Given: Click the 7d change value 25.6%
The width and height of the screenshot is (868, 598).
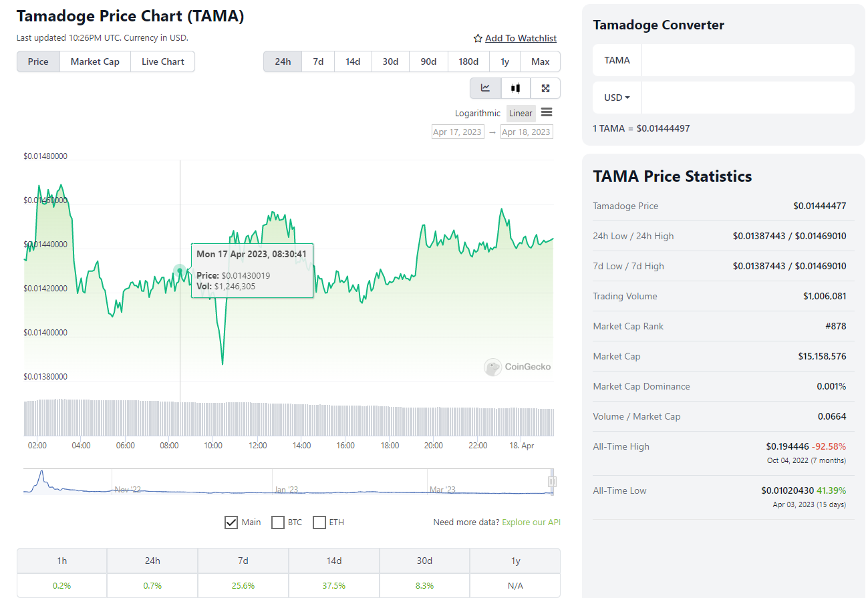Looking at the screenshot, I should [243, 585].
